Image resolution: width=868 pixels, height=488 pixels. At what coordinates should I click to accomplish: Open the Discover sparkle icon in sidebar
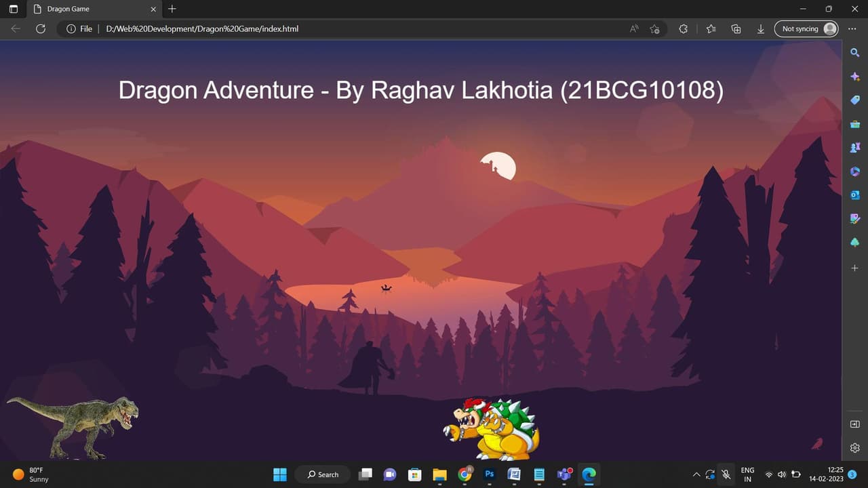(x=854, y=77)
